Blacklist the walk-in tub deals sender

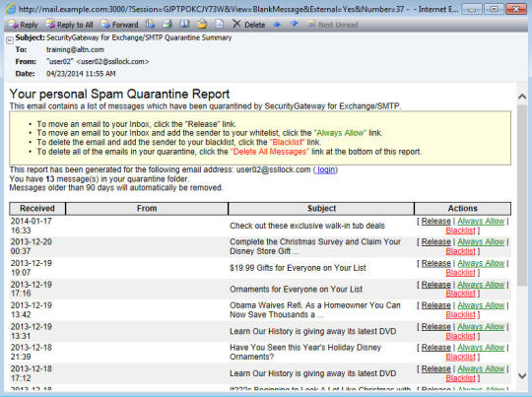(460, 231)
